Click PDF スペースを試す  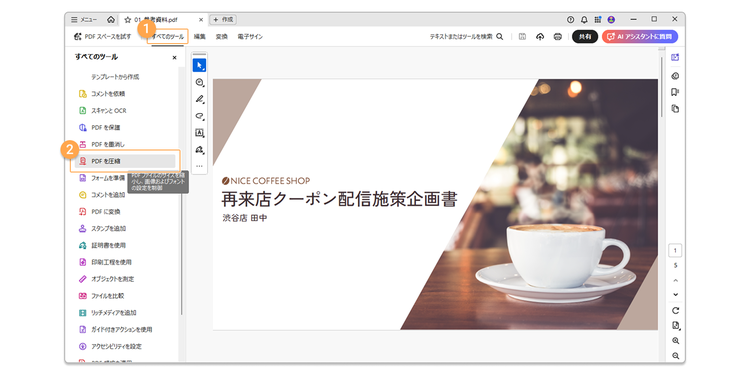pos(102,36)
